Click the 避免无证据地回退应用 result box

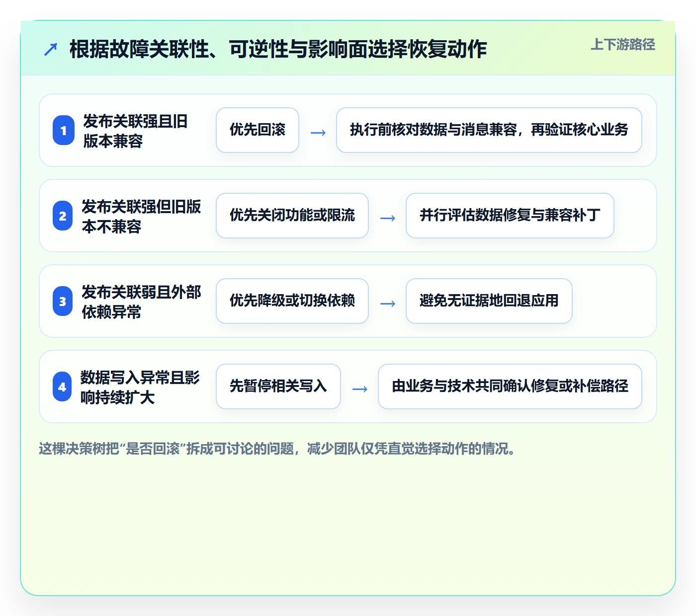tap(489, 301)
